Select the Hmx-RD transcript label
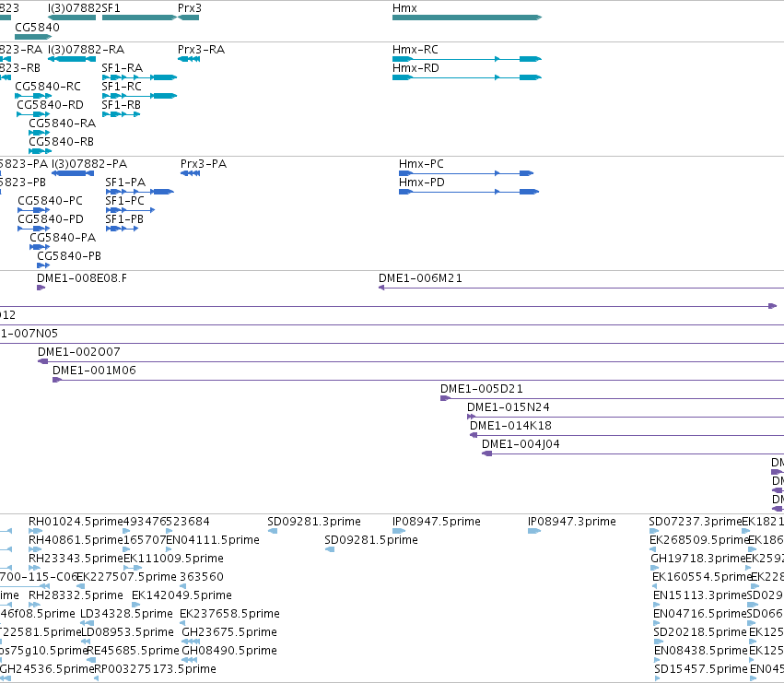784x683 pixels. tap(415, 67)
